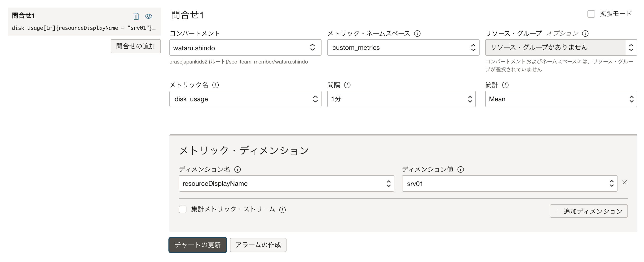The width and height of the screenshot is (644, 262).
Task: Click the 追加ディメンション button
Action: (588, 211)
